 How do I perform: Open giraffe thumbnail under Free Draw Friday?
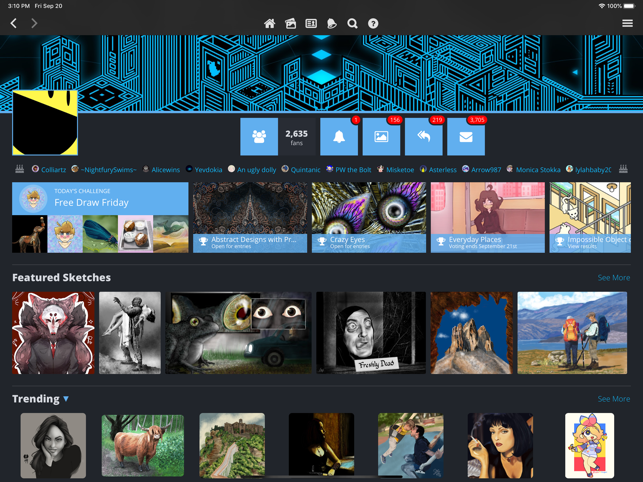[30, 234]
